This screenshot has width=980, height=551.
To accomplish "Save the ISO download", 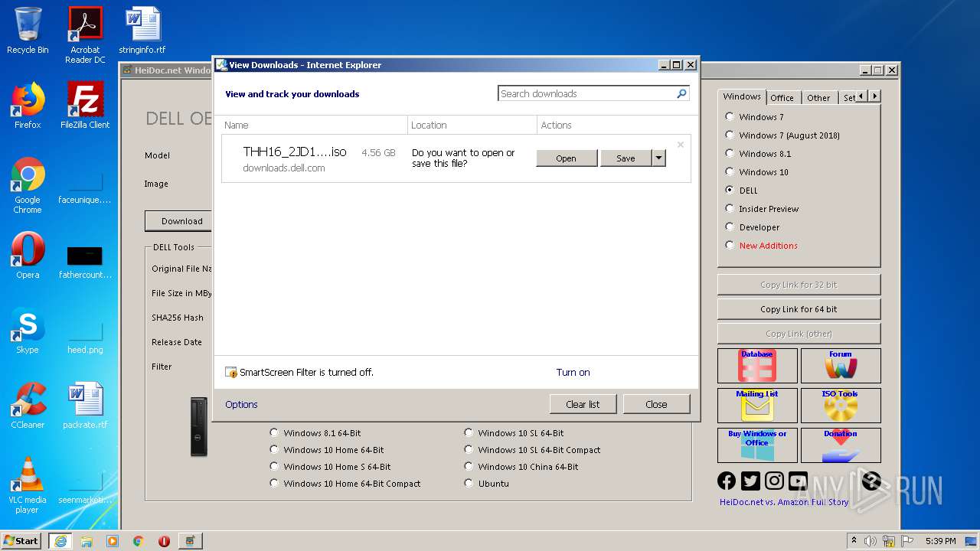I will pos(626,158).
